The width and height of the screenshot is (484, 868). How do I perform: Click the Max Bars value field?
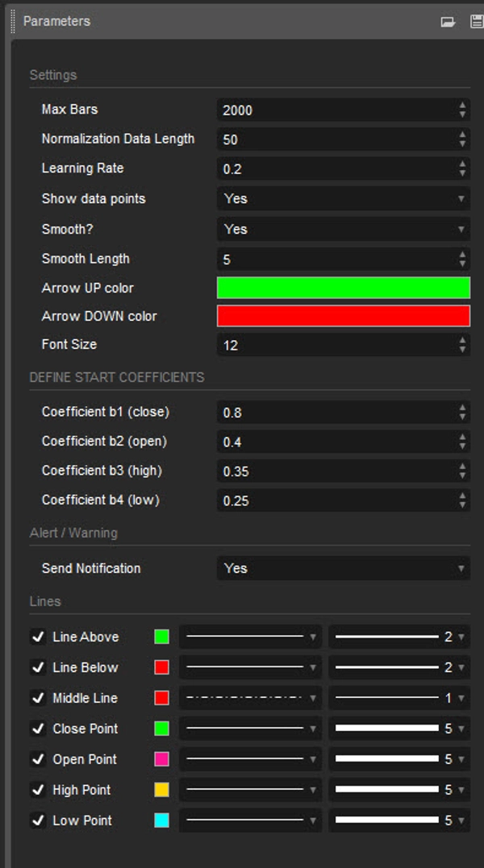click(335, 110)
